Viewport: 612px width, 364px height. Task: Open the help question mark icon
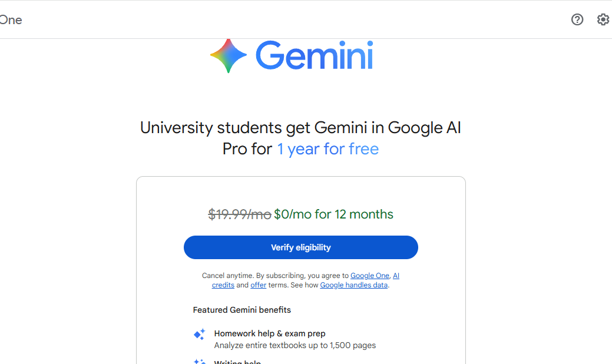point(577,19)
